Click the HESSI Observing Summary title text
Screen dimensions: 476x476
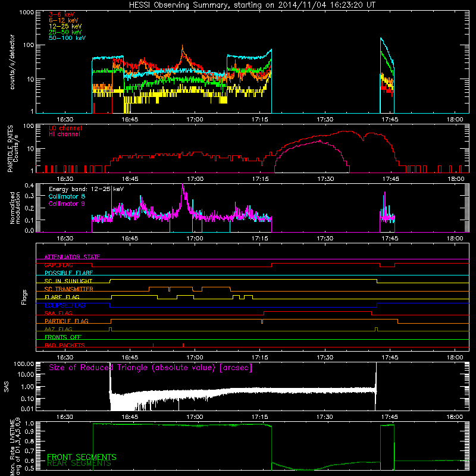252,5
